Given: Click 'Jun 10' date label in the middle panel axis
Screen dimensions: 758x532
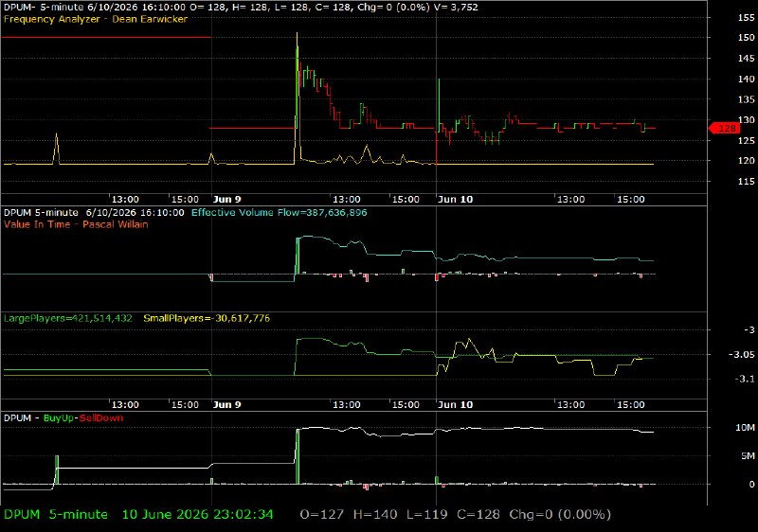Looking at the screenshot, I should click(x=455, y=404).
